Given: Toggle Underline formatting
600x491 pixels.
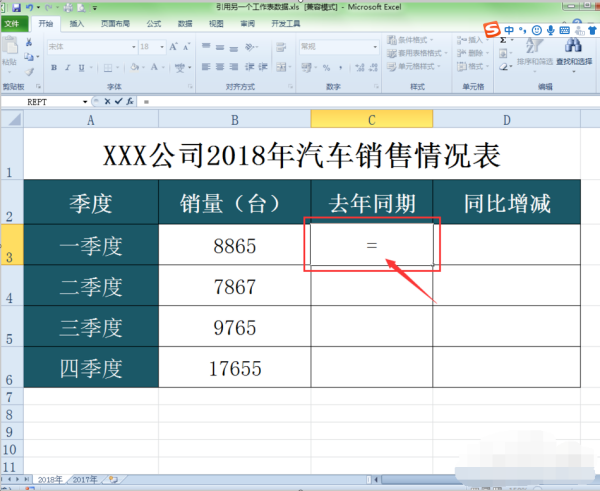Looking at the screenshot, I should [82, 68].
